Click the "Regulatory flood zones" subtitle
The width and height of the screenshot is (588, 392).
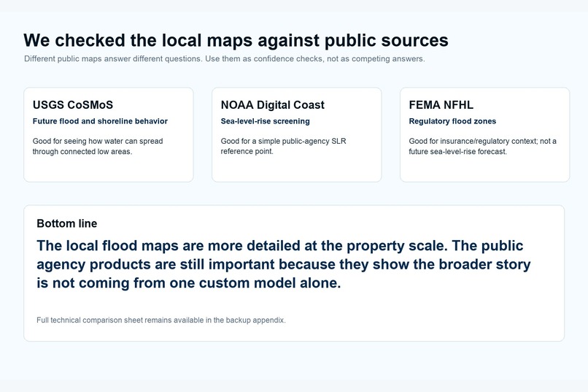click(452, 121)
